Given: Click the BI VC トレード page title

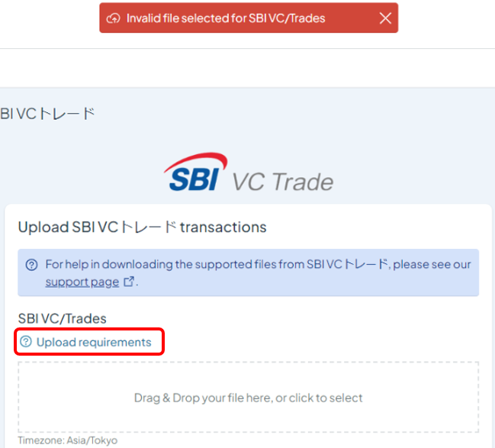Looking at the screenshot, I should click(x=47, y=114).
